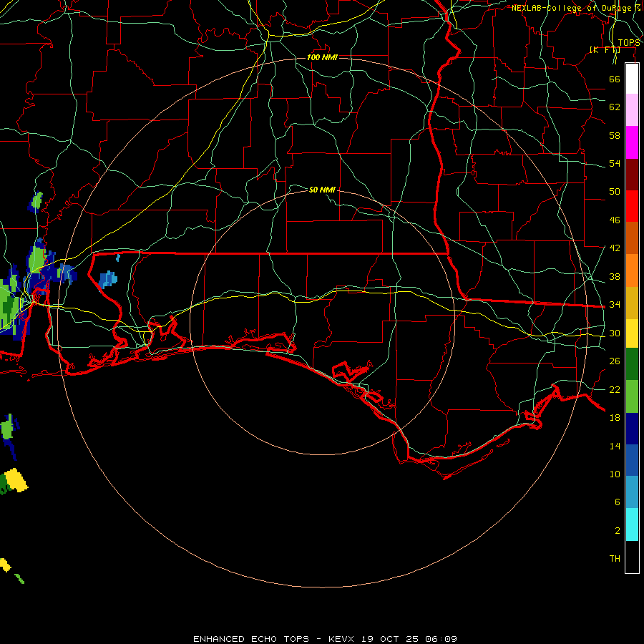This screenshot has width=644, height=644.
Task: Click the legend value '66'
Action: [615, 79]
